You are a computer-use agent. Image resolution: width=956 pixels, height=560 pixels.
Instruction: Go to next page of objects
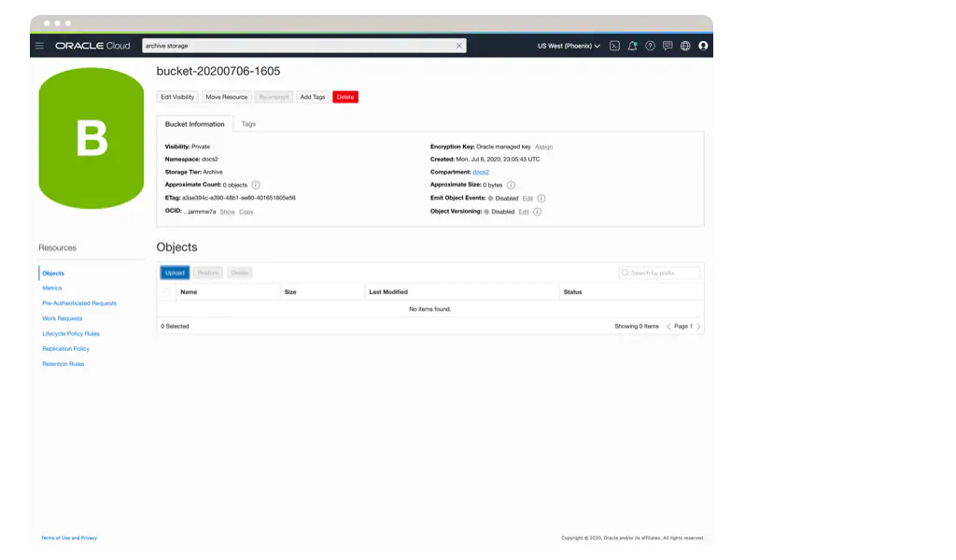[698, 327]
